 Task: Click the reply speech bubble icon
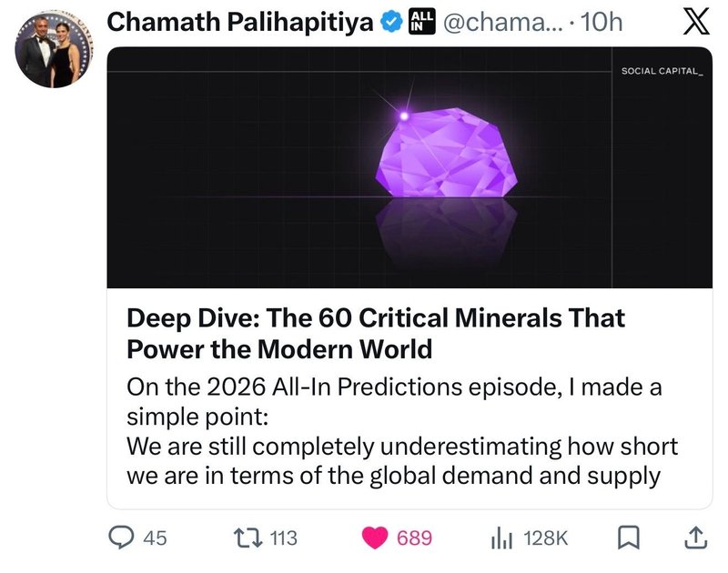(123, 538)
